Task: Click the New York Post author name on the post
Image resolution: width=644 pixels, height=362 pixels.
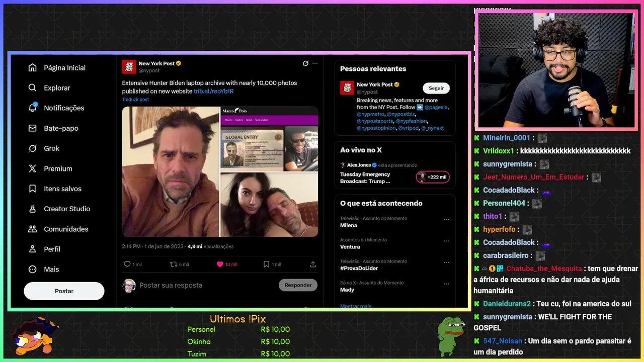Action: 156,63
